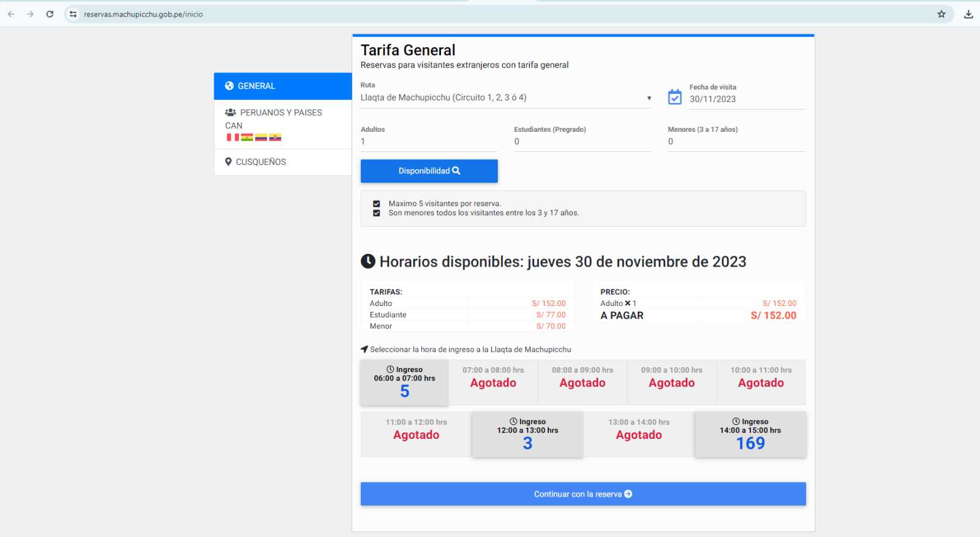Click the globe icon beside GENERAL
The image size is (980, 537).
[229, 86]
